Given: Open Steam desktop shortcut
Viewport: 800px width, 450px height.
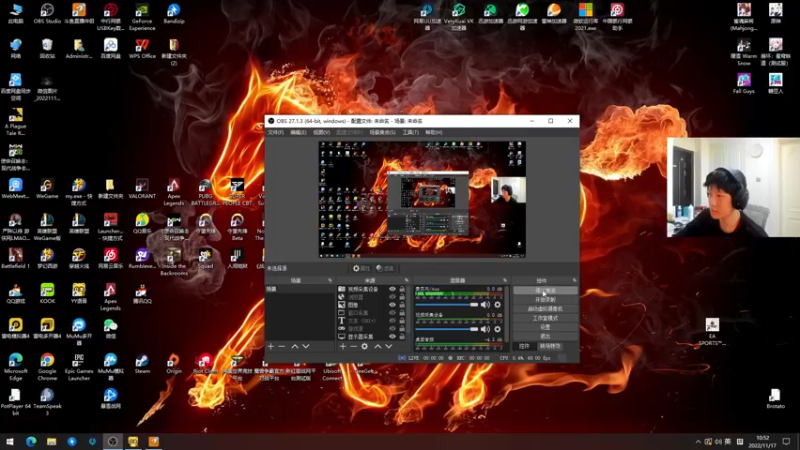Looking at the screenshot, I should point(142,364).
